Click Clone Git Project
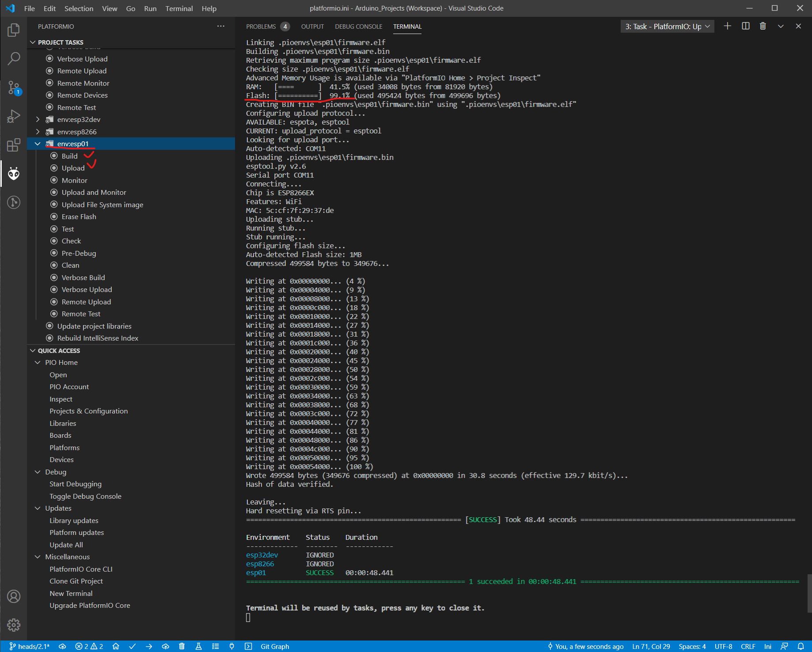 coord(76,581)
